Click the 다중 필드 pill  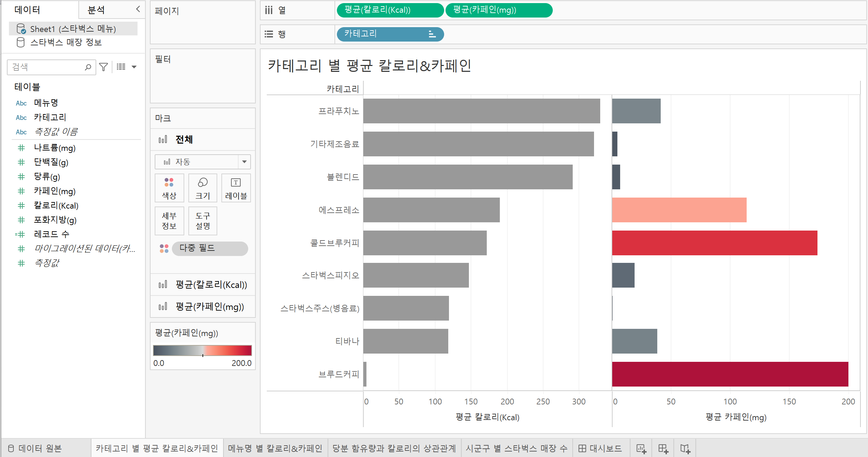[x=210, y=248]
